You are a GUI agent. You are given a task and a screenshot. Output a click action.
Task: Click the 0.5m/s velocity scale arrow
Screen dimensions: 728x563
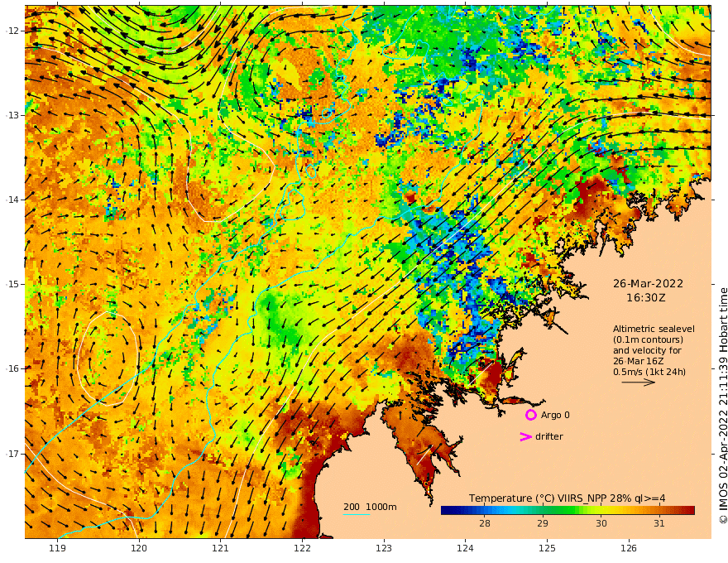pyautogui.click(x=639, y=383)
